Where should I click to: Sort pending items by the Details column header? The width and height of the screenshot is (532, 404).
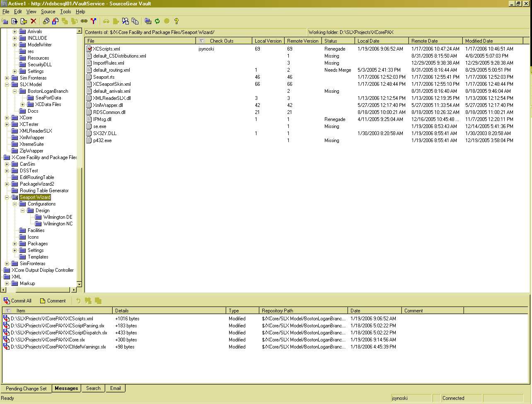(x=169, y=310)
